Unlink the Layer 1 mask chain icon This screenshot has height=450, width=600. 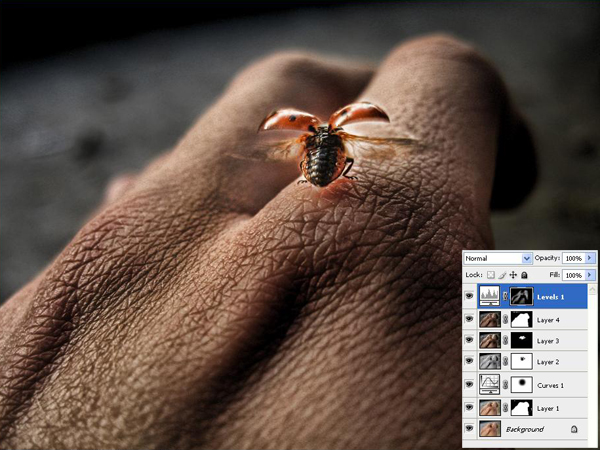pyautogui.click(x=505, y=408)
